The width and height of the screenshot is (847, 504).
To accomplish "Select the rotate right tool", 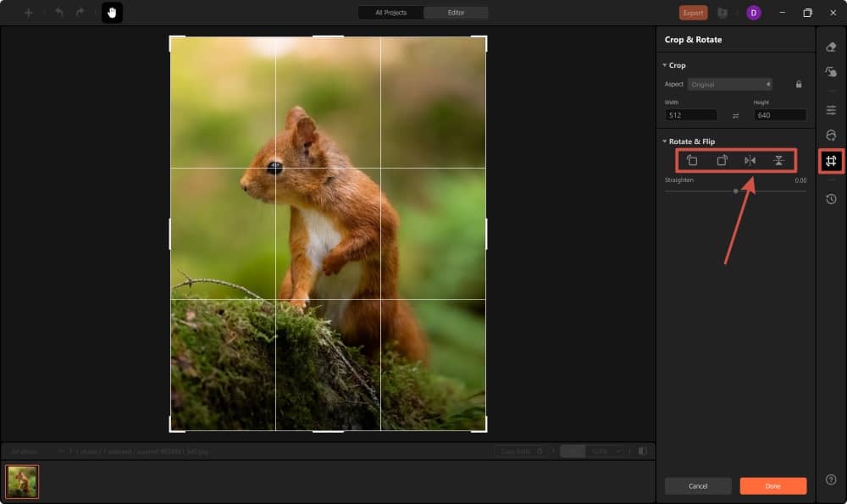I will (722, 161).
